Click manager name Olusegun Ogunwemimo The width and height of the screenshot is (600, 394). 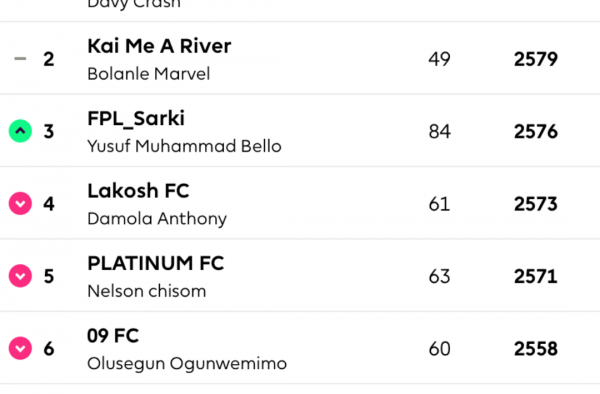click(x=187, y=364)
